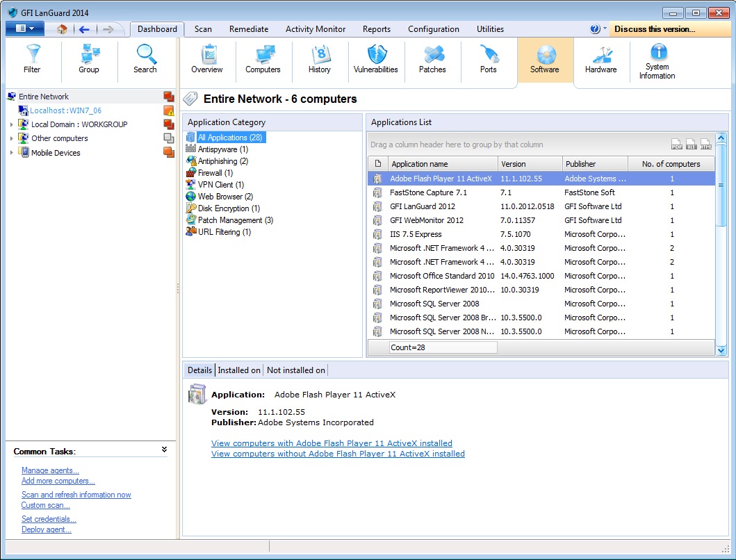This screenshot has height=560, width=736.
Task: Select the Not installed on tab
Action: click(x=295, y=370)
